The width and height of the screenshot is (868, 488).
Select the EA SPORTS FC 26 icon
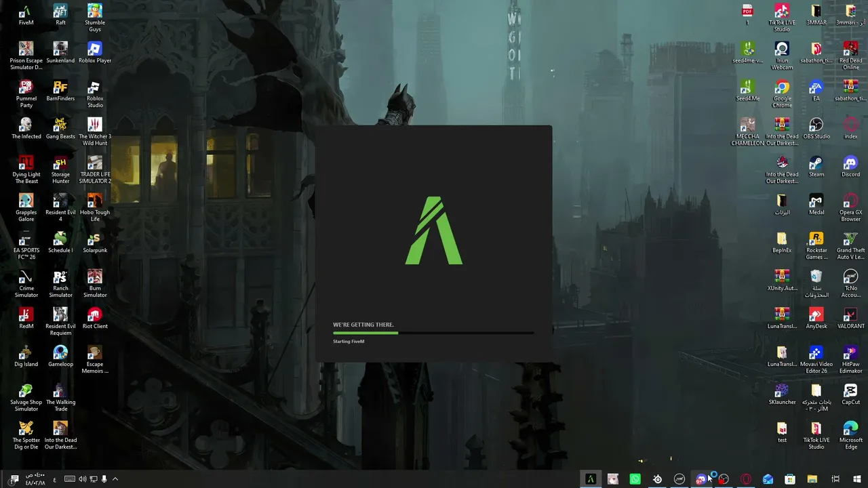pos(26,246)
